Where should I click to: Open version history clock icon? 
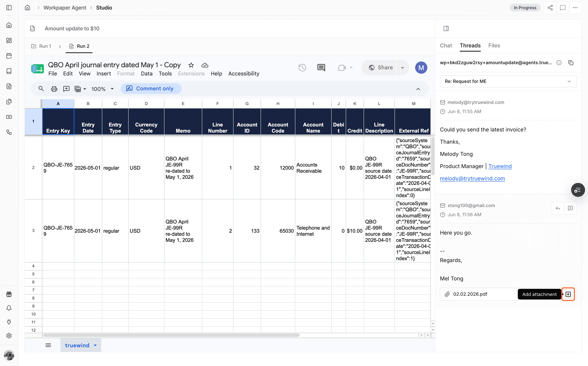(302, 68)
